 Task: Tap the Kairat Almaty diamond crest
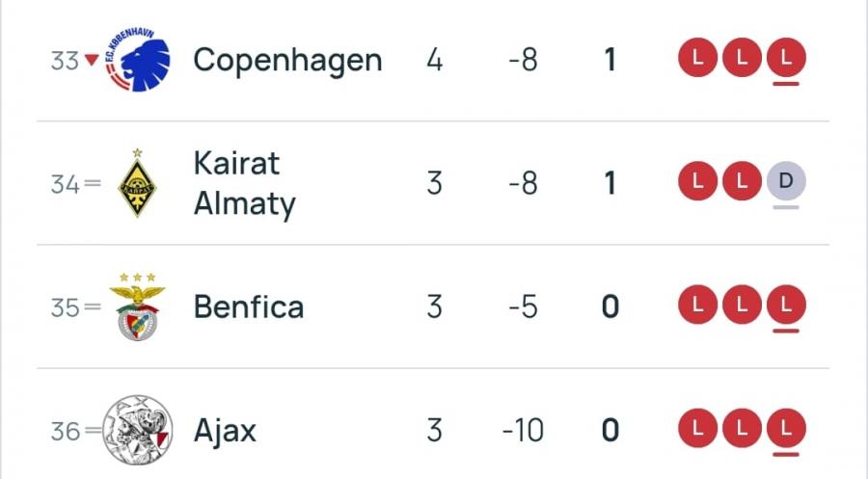pyautogui.click(x=137, y=183)
